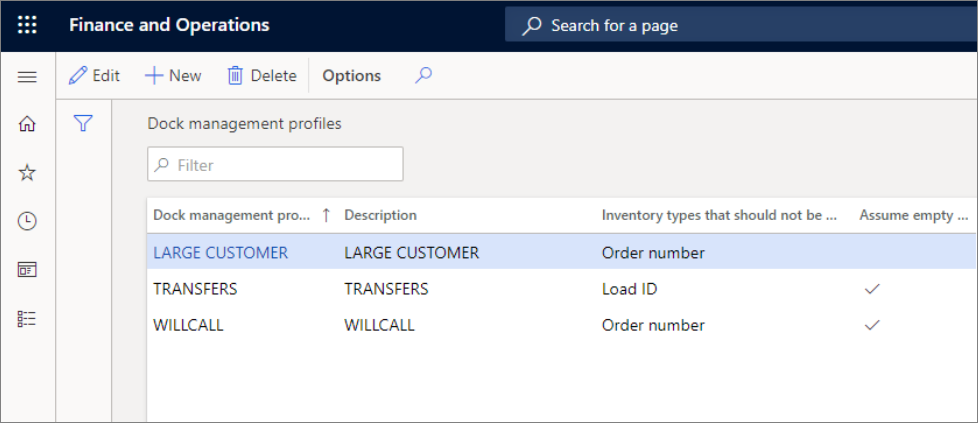Click the Assume empty column header
The image size is (978, 423).
(914, 215)
